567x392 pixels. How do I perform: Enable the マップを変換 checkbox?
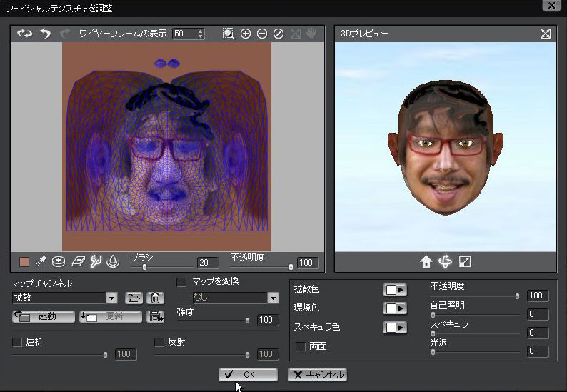pos(181,282)
